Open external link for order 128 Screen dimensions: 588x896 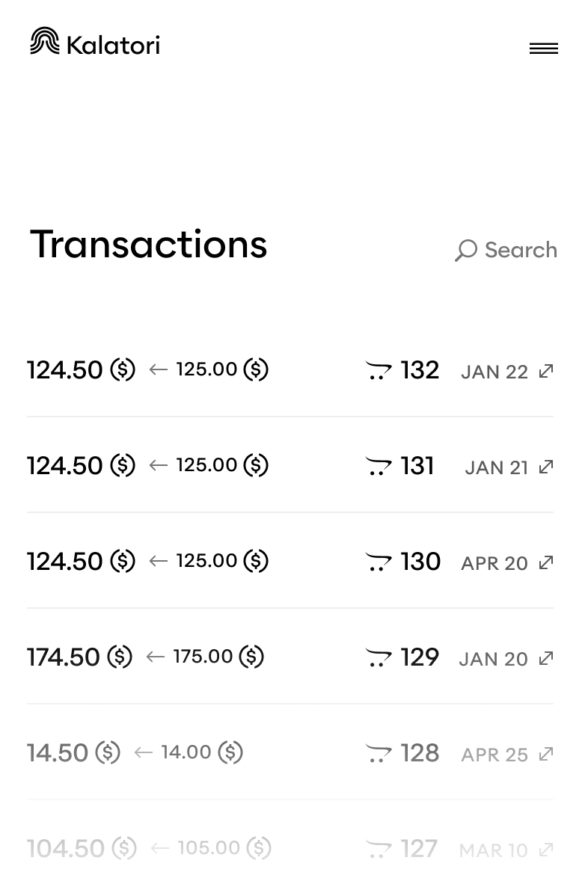pos(546,754)
